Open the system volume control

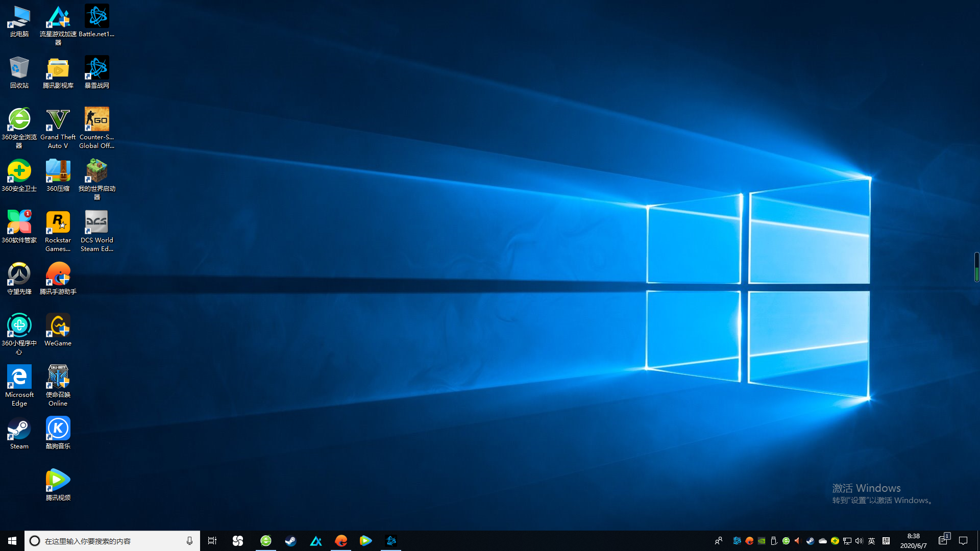859,541
